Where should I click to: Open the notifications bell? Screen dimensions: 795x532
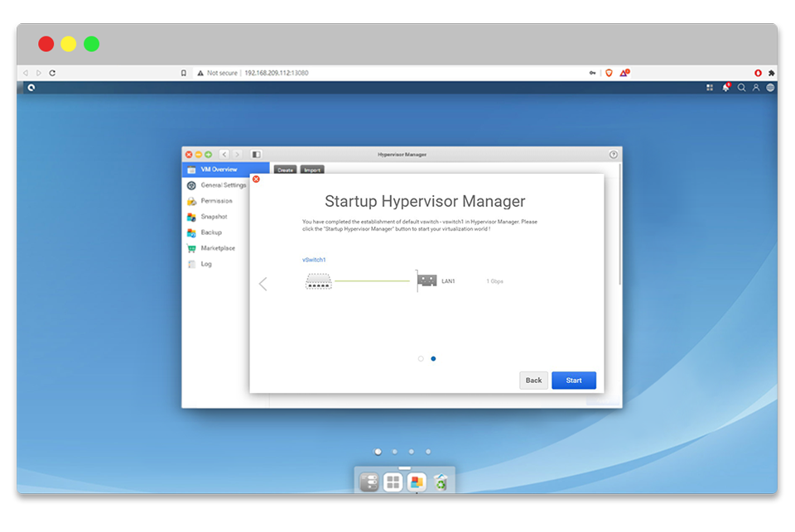pos(726,87)
